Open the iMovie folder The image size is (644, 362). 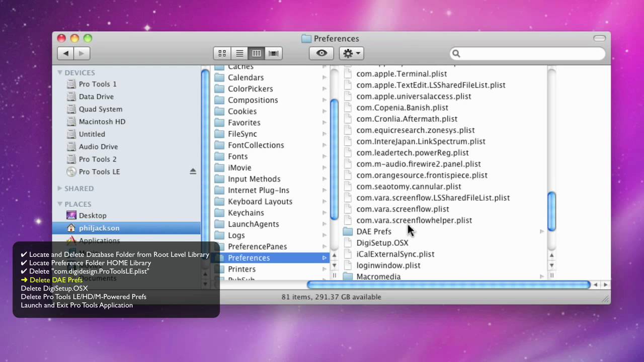click(x=239, y=168)
